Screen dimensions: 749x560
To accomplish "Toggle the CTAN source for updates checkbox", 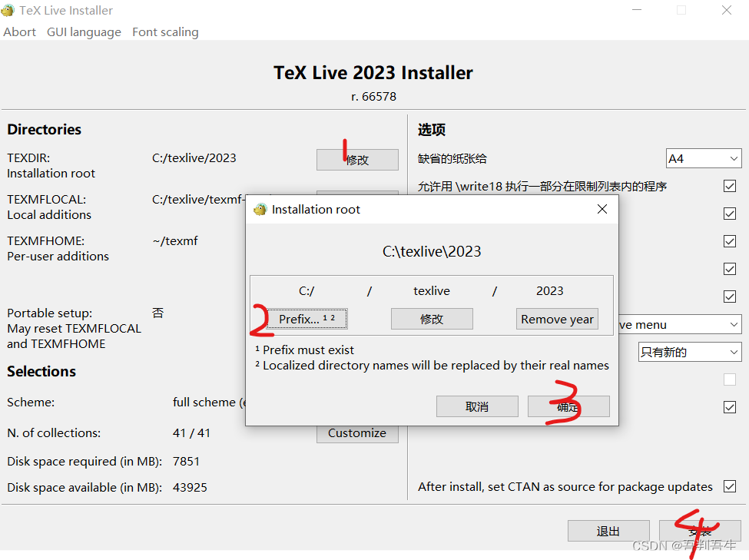I will click(x=730, y=486).
